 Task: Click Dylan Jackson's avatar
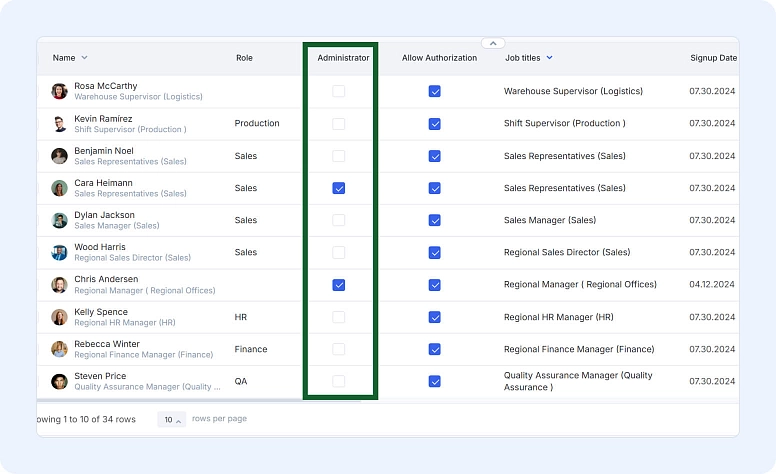[x=60, y=220]
